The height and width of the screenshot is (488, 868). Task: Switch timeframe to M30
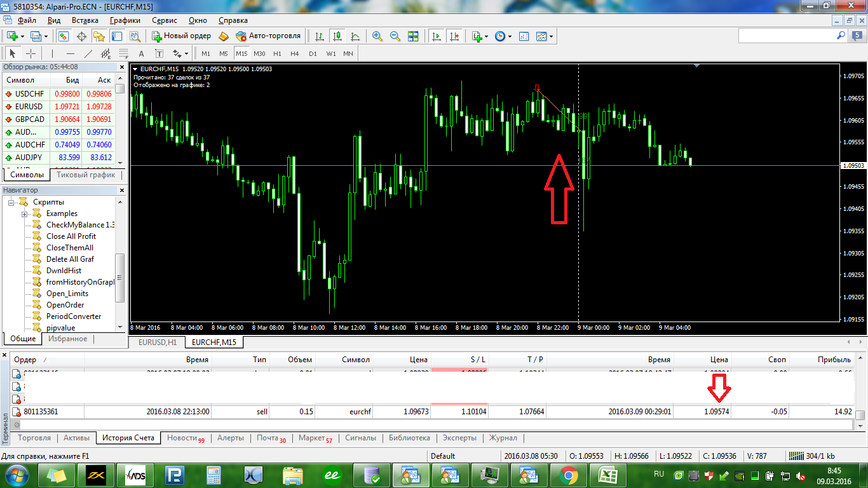point(259,53)
